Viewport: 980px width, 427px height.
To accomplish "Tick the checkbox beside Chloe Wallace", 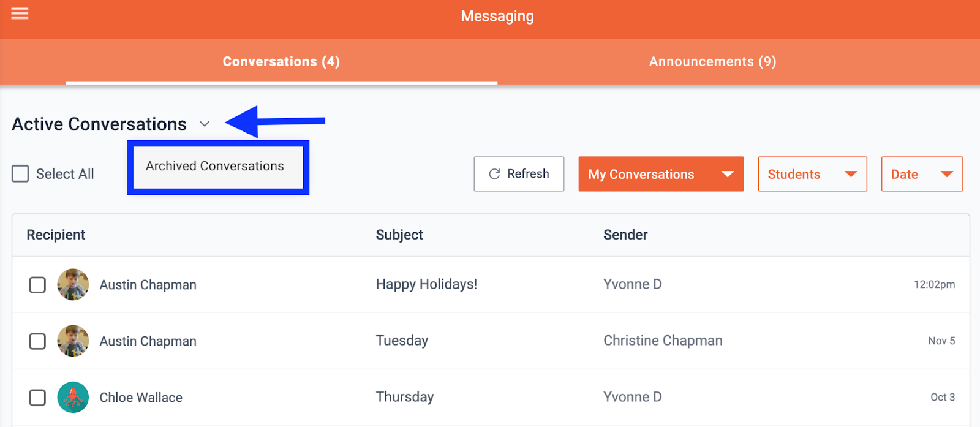I will 37,398.
